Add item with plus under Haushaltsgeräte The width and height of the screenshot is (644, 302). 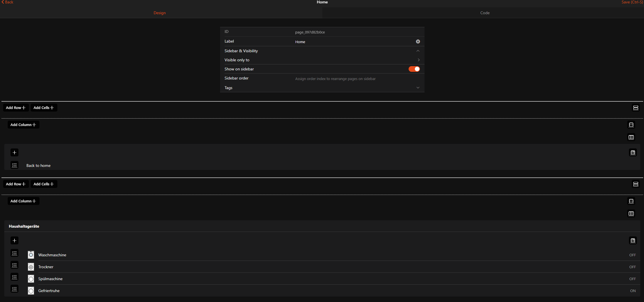coord(14,241)
